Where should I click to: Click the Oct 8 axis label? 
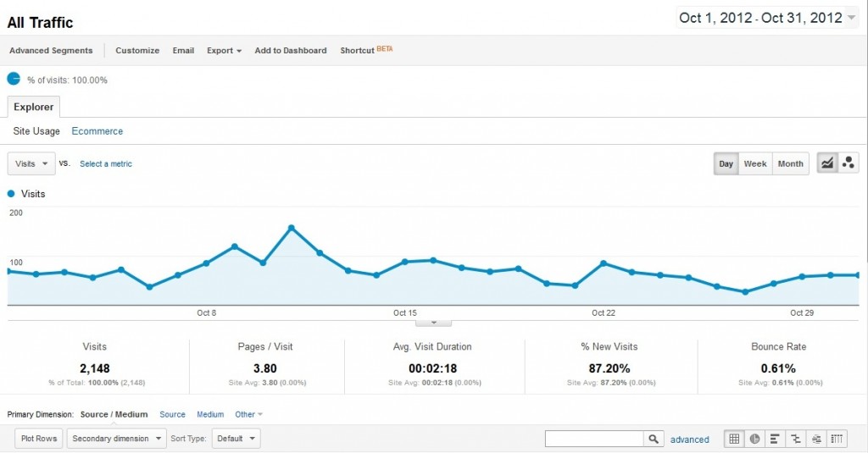[x=207, y=313]
